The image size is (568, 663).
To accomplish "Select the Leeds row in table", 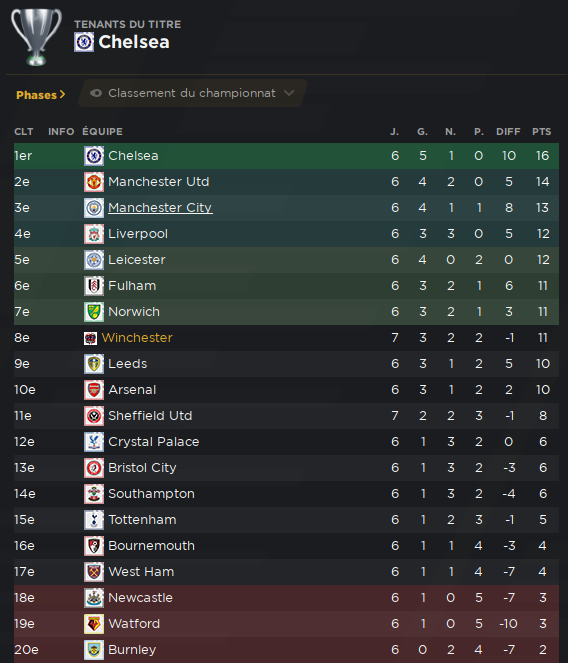I will 286,364.
